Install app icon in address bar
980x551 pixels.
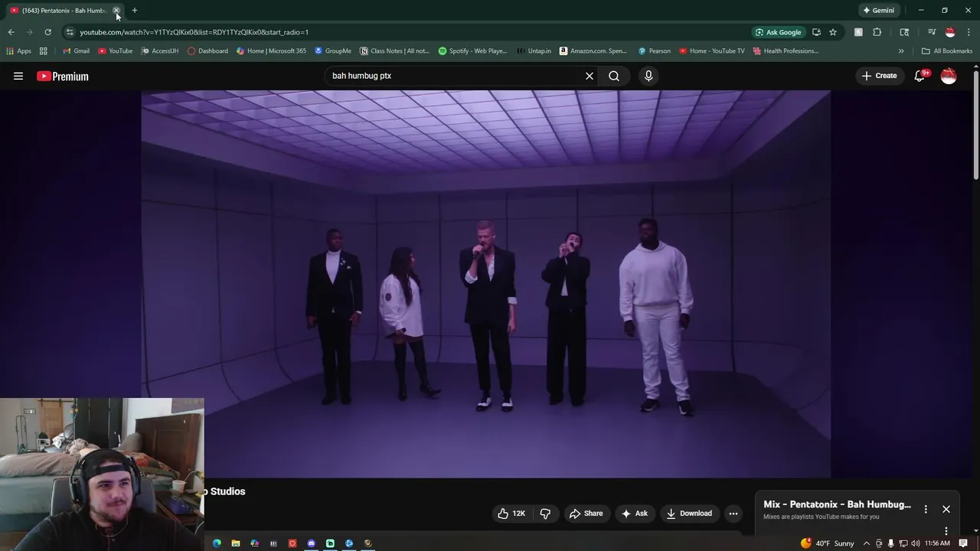tap(816, 32)
